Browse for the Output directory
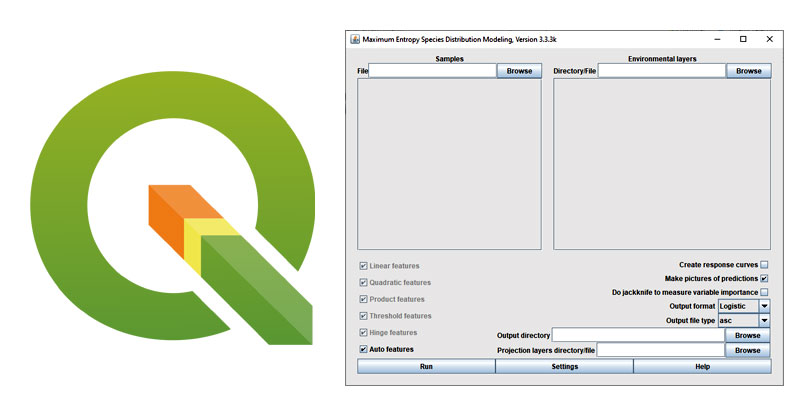Image resolution: width=800 pixels, height=418 pixels. coord(747,335)
